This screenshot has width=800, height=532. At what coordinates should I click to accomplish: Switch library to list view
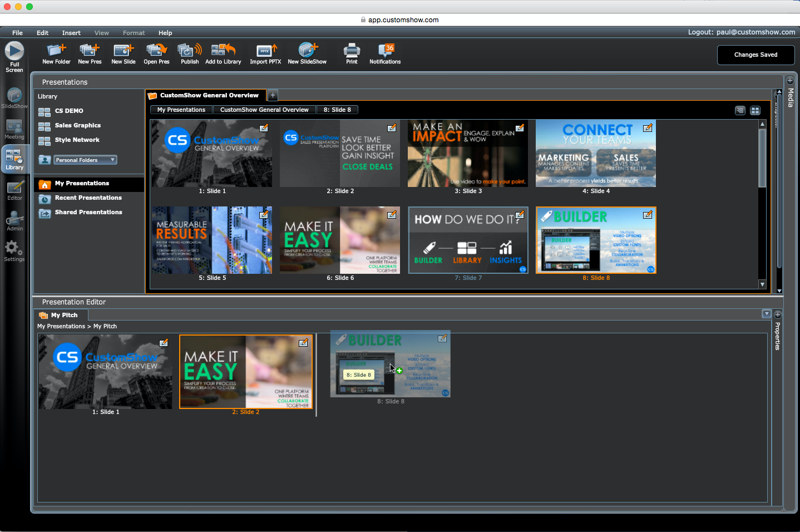point(740,110)
